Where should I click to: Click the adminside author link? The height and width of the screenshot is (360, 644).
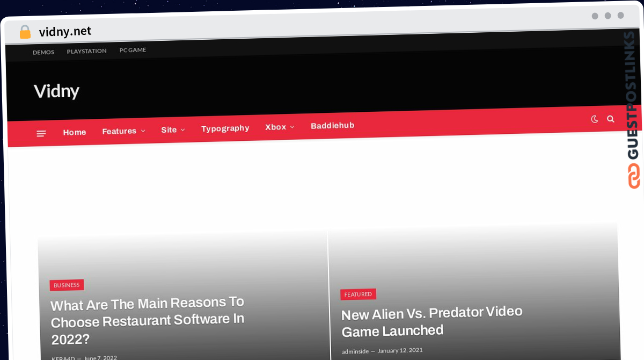click(355, 351)
